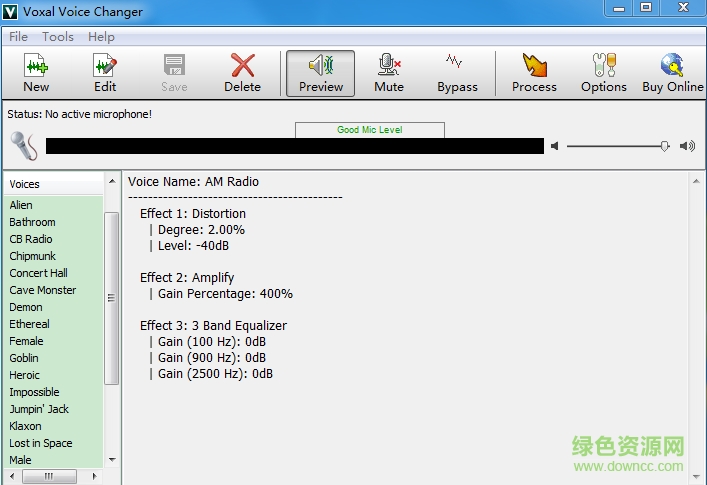
Task: Select the Bathroom voice
Action: click(54, 222)
